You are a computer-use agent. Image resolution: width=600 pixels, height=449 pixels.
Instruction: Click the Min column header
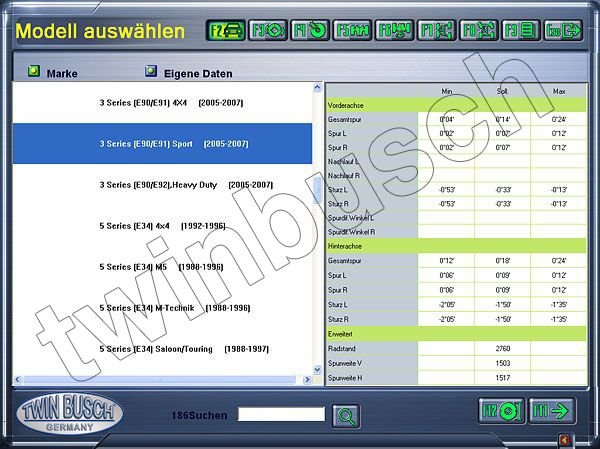[x=447, y=91]
